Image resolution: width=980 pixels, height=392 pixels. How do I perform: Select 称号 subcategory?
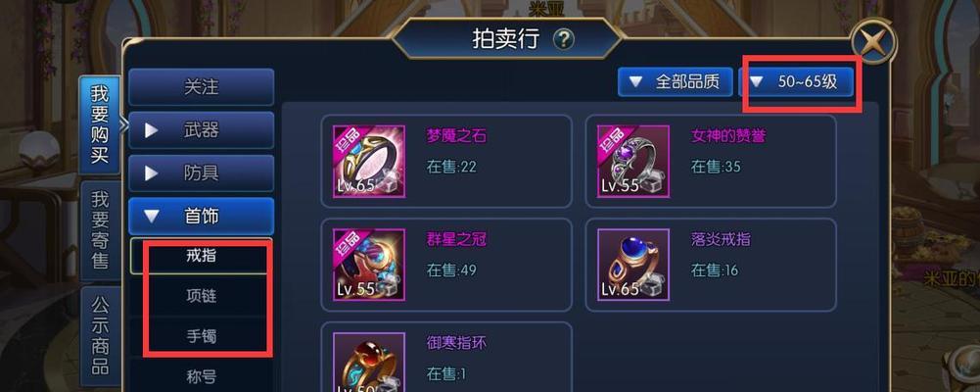pos(202,376)
